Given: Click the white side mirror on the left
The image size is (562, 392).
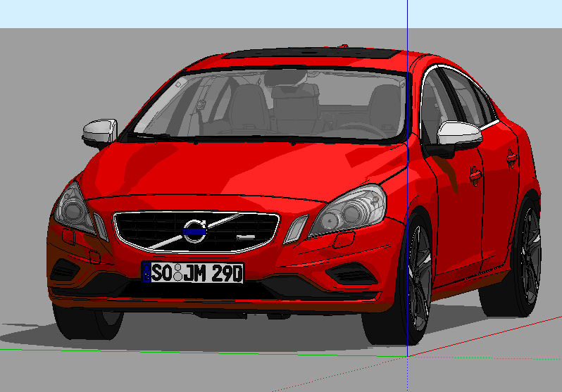Looking at the screenshot, I should click(x=100, y=132).
